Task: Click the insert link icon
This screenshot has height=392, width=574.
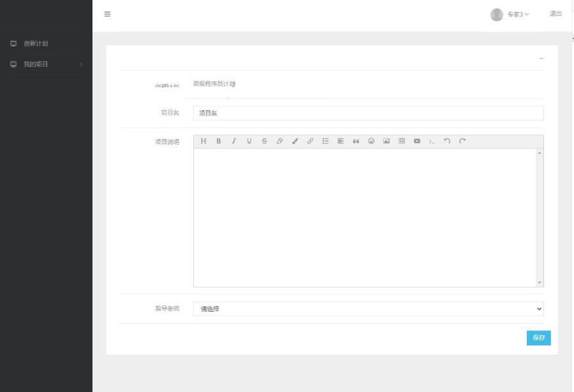Action: click(x=310, y=142)
